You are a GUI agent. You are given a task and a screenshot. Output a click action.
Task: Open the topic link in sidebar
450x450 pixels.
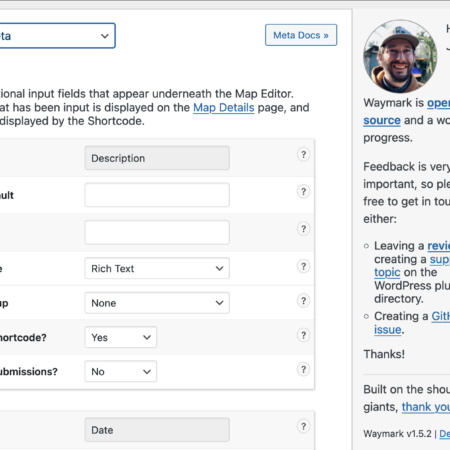pyautogui.click(x=387, y=272)
